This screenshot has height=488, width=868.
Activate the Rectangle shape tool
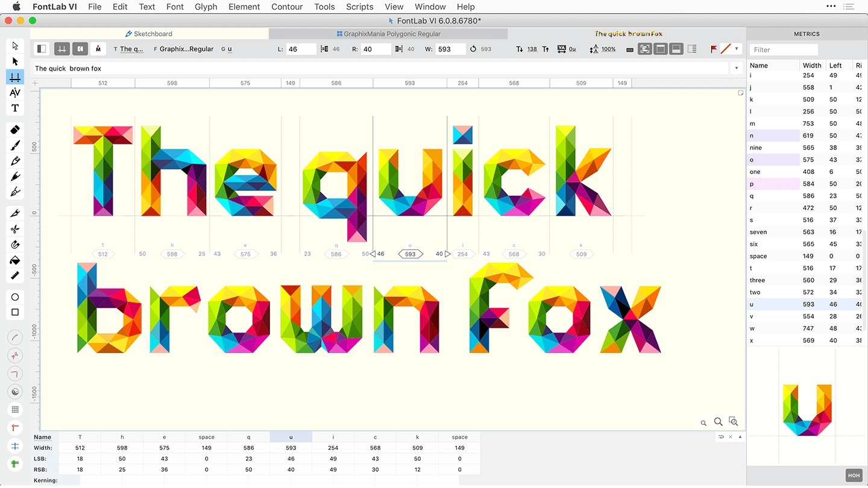(15, 312)
